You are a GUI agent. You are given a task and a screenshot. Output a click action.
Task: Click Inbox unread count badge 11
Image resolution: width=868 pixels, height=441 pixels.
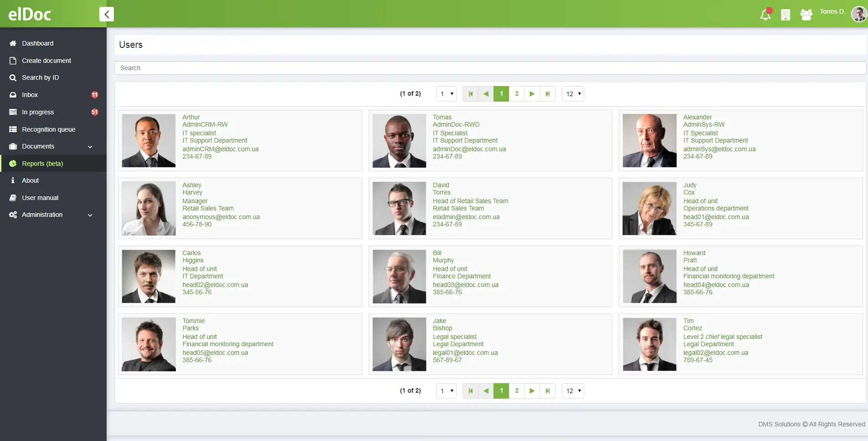[x=95, y=95]
